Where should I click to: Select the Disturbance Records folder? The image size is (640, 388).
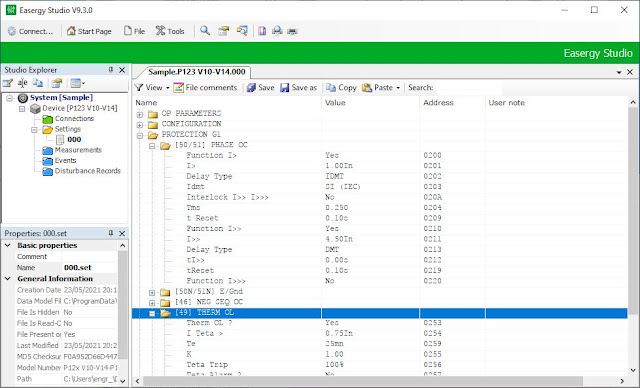[88, 171]
